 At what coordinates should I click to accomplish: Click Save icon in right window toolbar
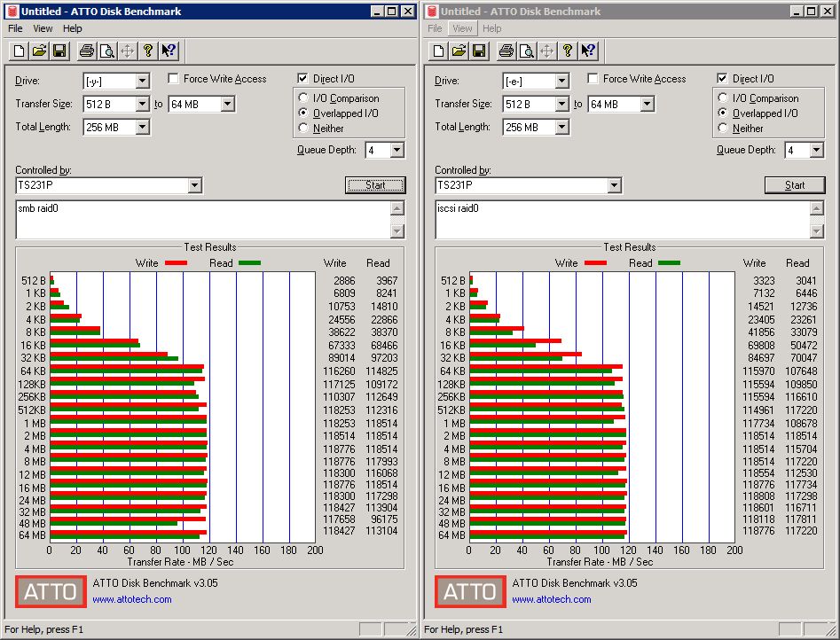point(479,51)
